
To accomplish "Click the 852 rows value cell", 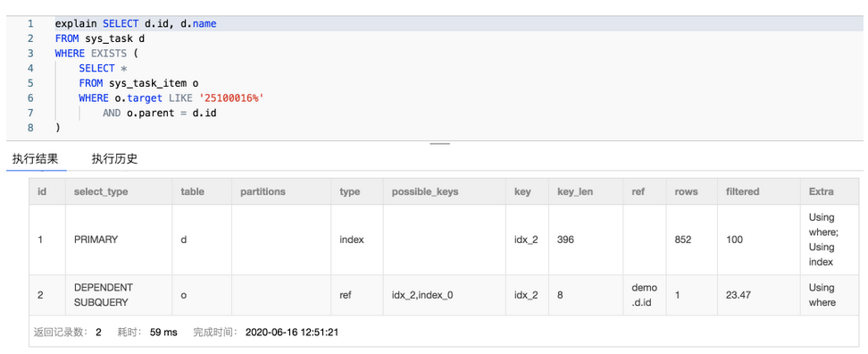I will [683, 240].
